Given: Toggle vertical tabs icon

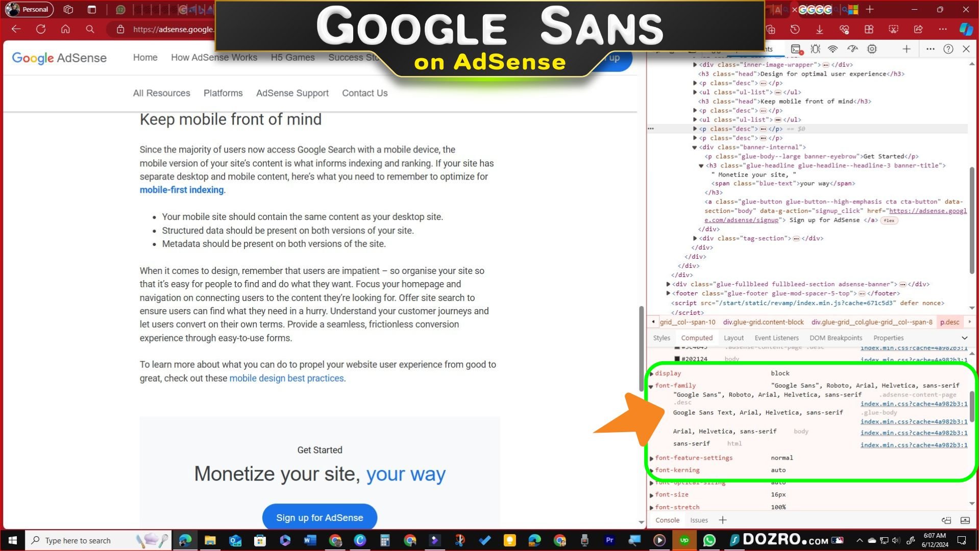Looking at the screenshot, I should 91,9.
